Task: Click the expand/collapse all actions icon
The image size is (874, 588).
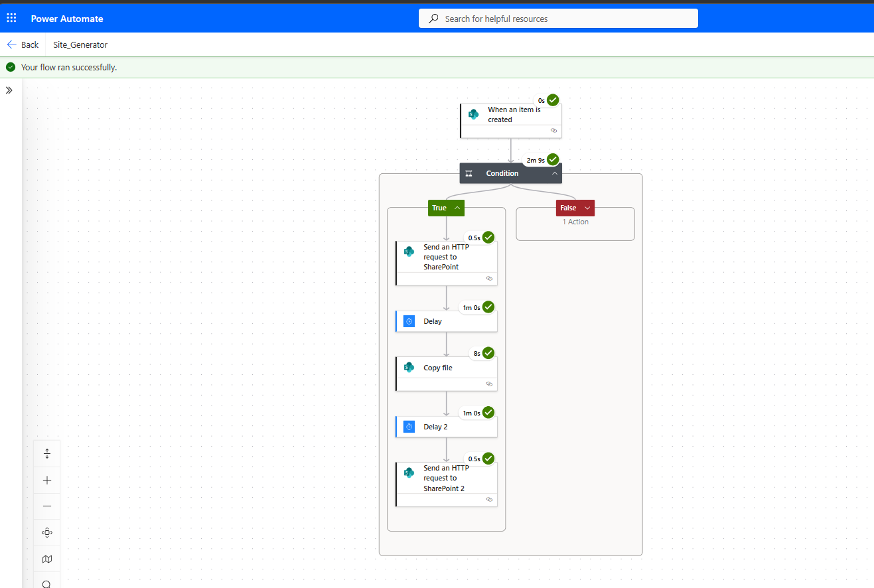Action: pyautogui.click(x=47, y=454)
